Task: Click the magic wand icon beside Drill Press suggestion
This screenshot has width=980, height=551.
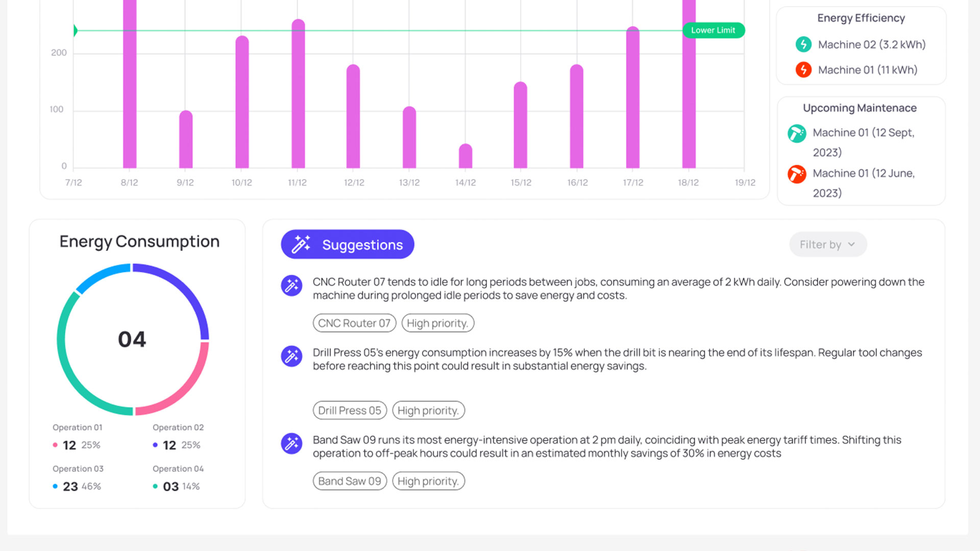Action: (x=291, y=356)
